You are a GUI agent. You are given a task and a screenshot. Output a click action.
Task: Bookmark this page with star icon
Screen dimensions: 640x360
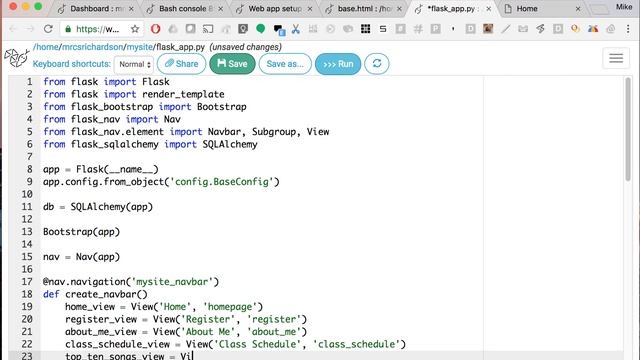[x=135, y=29]
